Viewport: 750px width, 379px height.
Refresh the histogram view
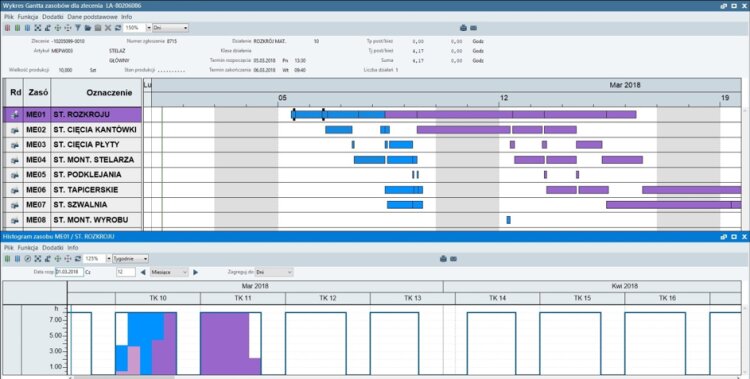click(77, 258)
